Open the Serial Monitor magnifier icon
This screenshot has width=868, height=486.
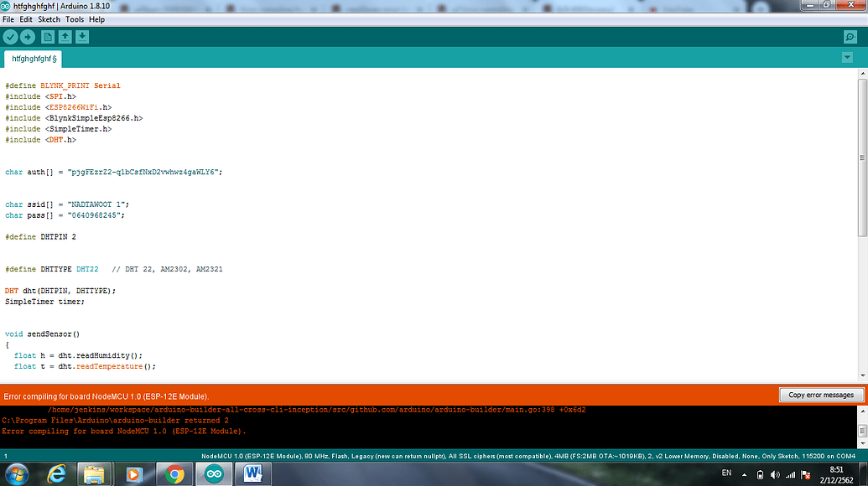[x=850, y=36]
